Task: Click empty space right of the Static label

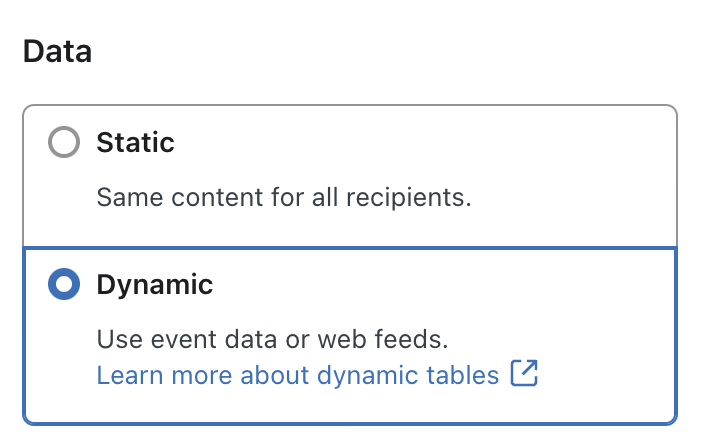Action: [420, 143]
